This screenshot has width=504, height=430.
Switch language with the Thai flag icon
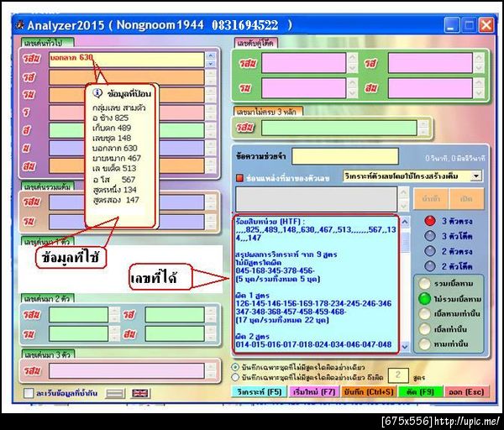click(x=115, y=393)
